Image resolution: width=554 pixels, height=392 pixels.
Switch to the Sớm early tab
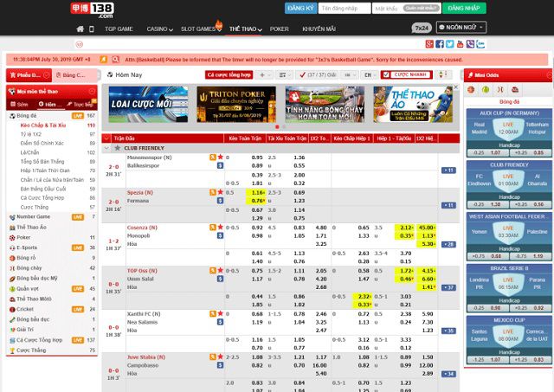tap(19, 104)
